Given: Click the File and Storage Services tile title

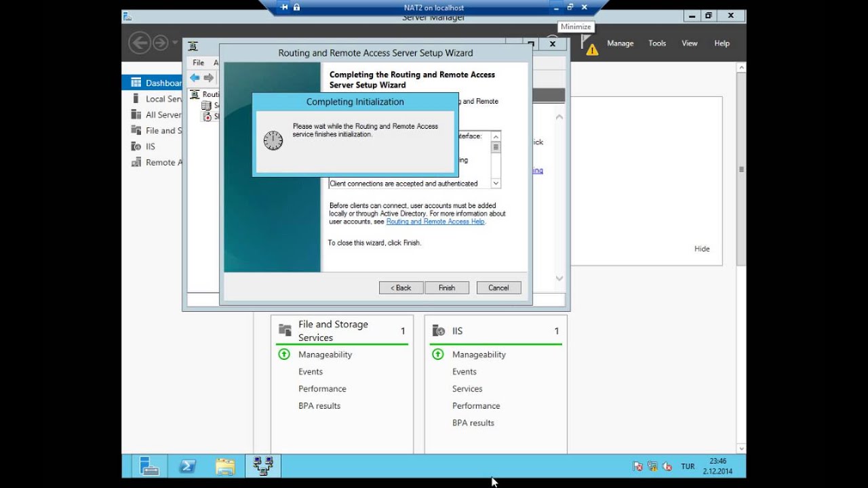Looking at the screenshot, I should pos(333,331).
